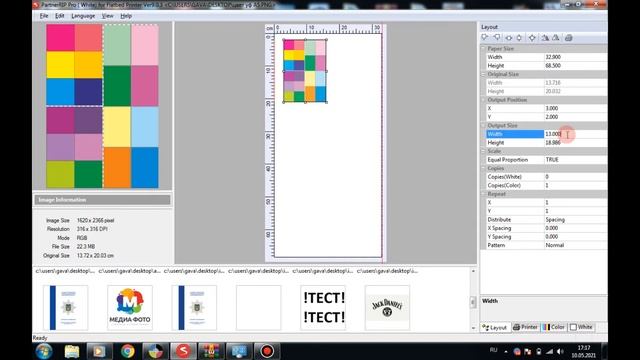Click the Paper Size Height value 68.500
Viewport: 640px width, 360px height.
tap(576, 66)
